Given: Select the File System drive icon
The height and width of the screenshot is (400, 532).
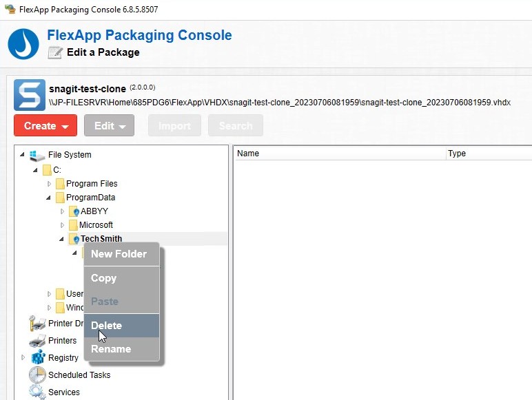Looking at the screenshot, I should (37, 156).
